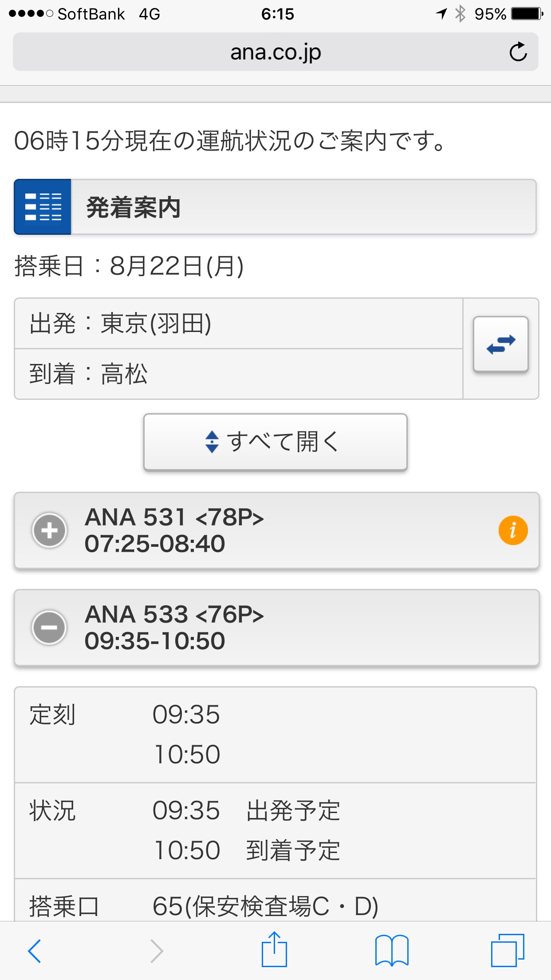Tap the blue 発着案内 list icon
Screen dimensions: 551x980
(43, 207)
